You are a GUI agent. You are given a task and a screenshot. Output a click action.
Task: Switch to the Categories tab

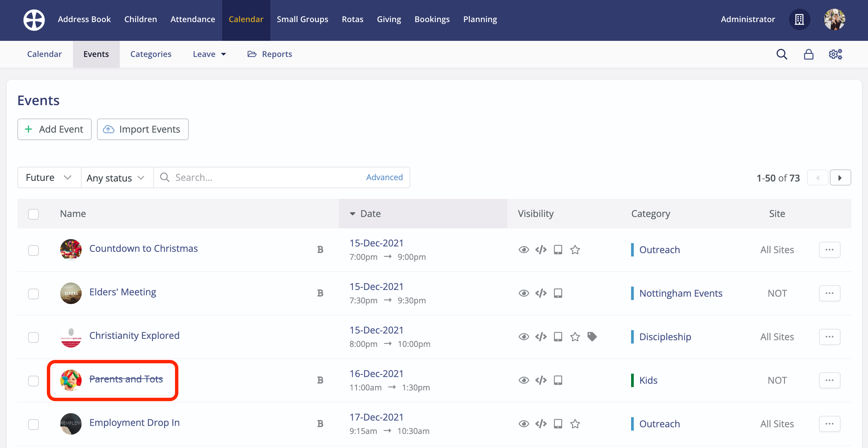pos(151,54)
